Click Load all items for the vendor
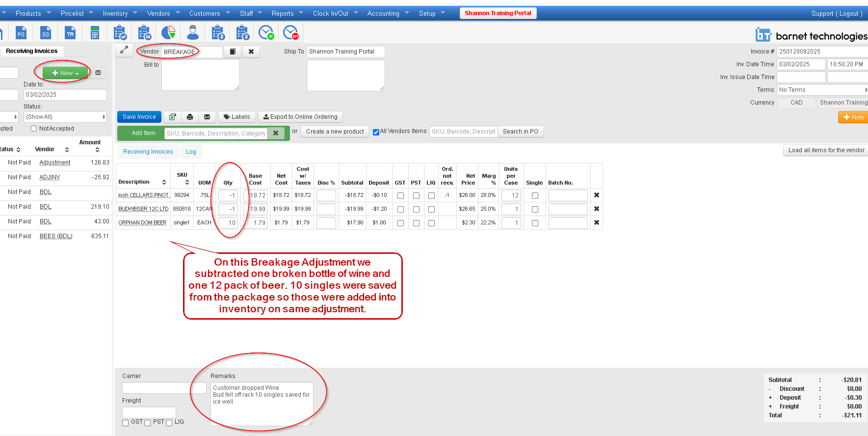Screen dimensions: 868x436 (x=826, y=150)
